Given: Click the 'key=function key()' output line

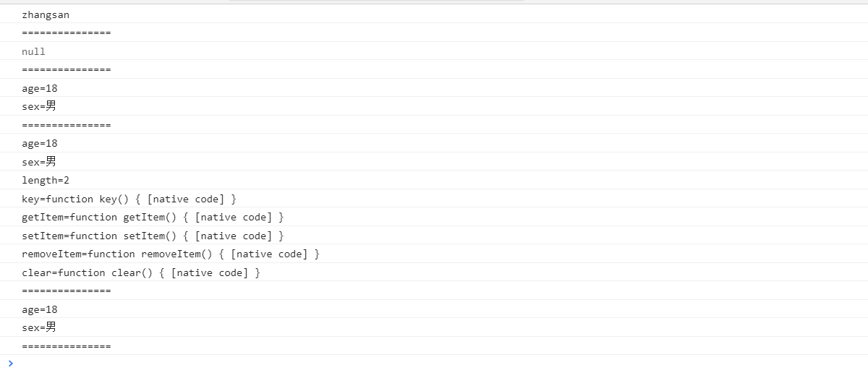Looking at the screenshot, I should click(129, 199).
